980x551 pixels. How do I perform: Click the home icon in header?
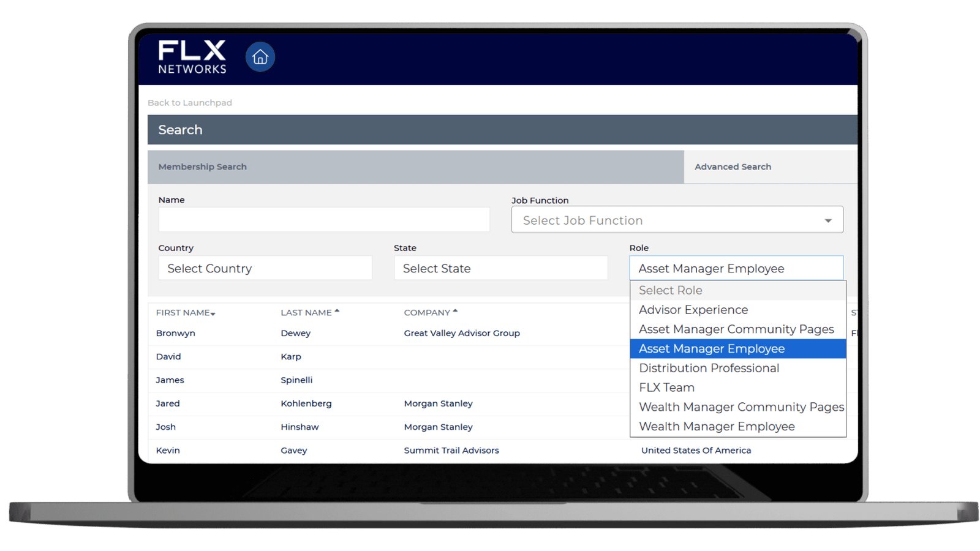pyautogui.click(x=260, y=58)
